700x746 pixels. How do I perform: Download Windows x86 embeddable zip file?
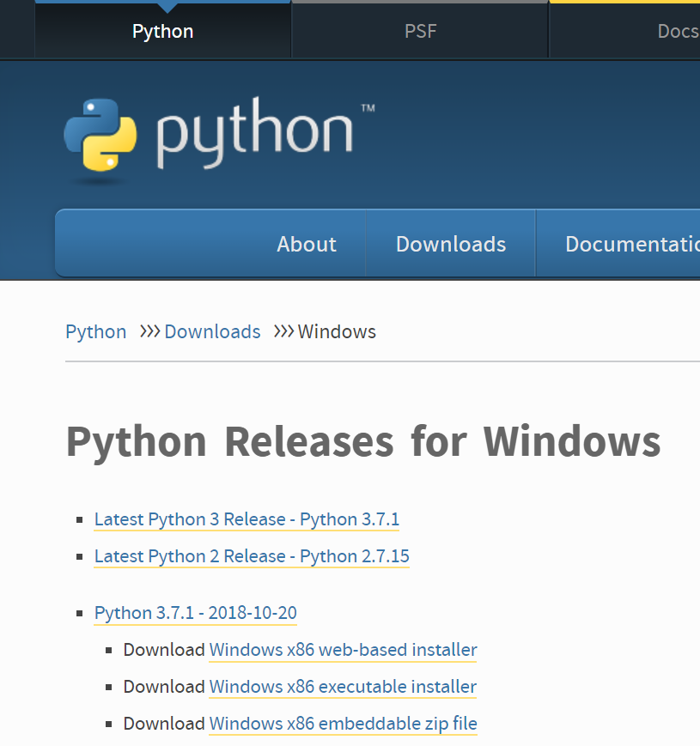point(343,724)
